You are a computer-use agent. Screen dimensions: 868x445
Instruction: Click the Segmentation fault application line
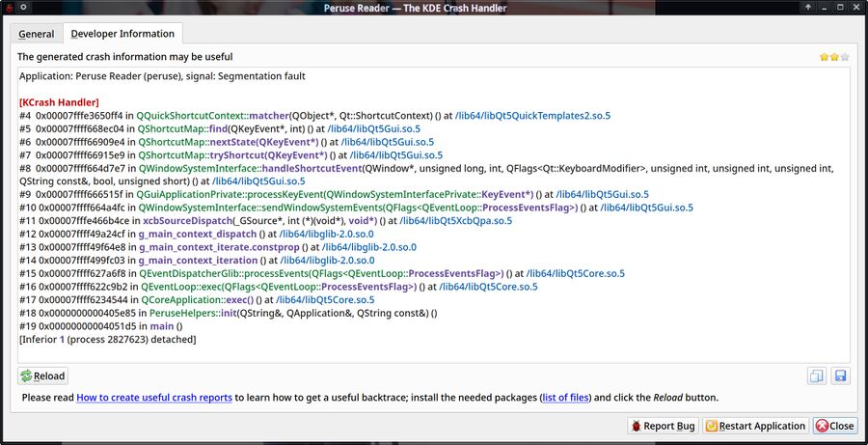coord(162,76)
